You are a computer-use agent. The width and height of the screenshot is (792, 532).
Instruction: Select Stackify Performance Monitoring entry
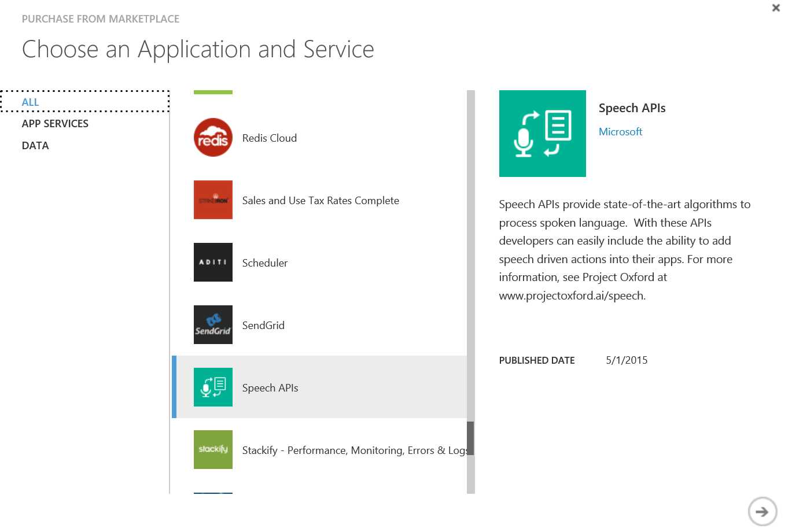pyautogui.click(x=319, y=449)
